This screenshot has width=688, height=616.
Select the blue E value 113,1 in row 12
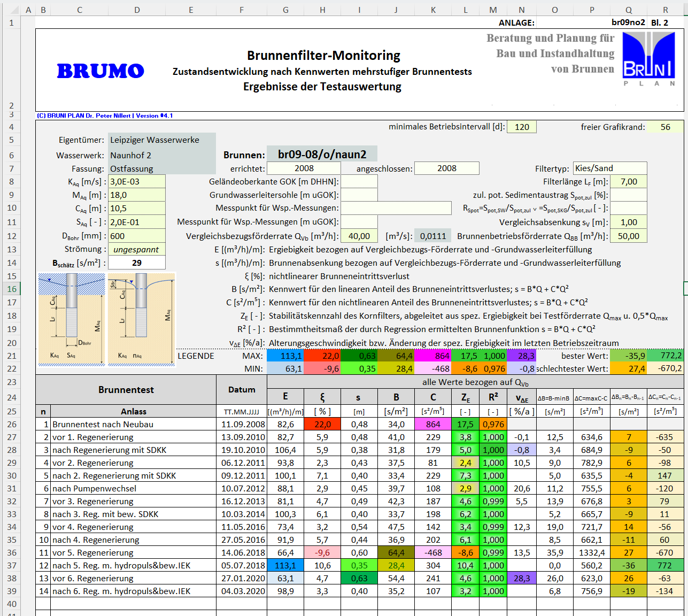click(285, 565)
